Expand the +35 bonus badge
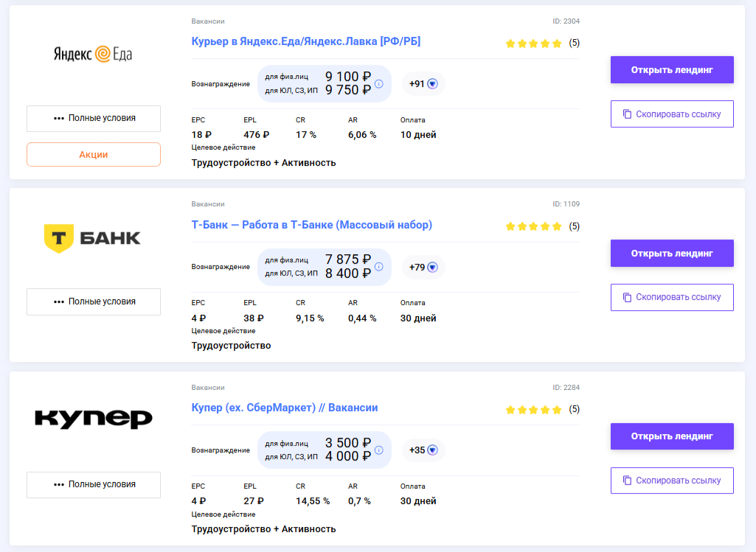 [423, 450]
